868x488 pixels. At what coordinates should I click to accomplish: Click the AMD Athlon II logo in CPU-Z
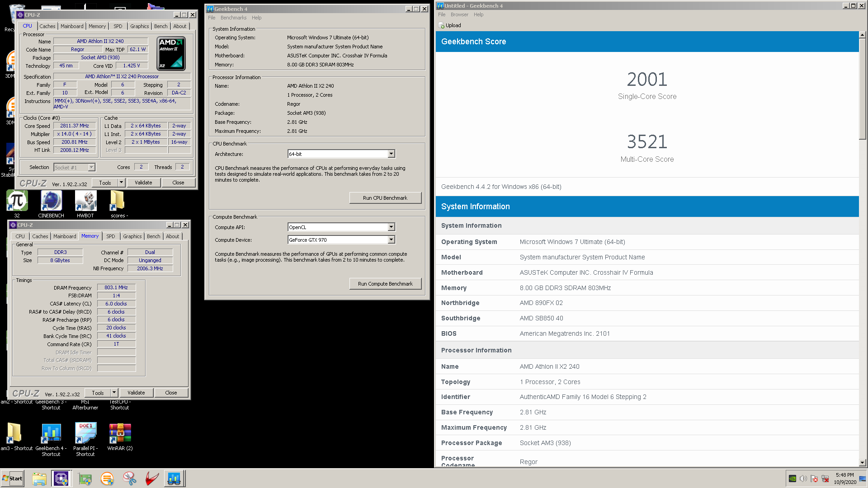[x=171, y=54]
